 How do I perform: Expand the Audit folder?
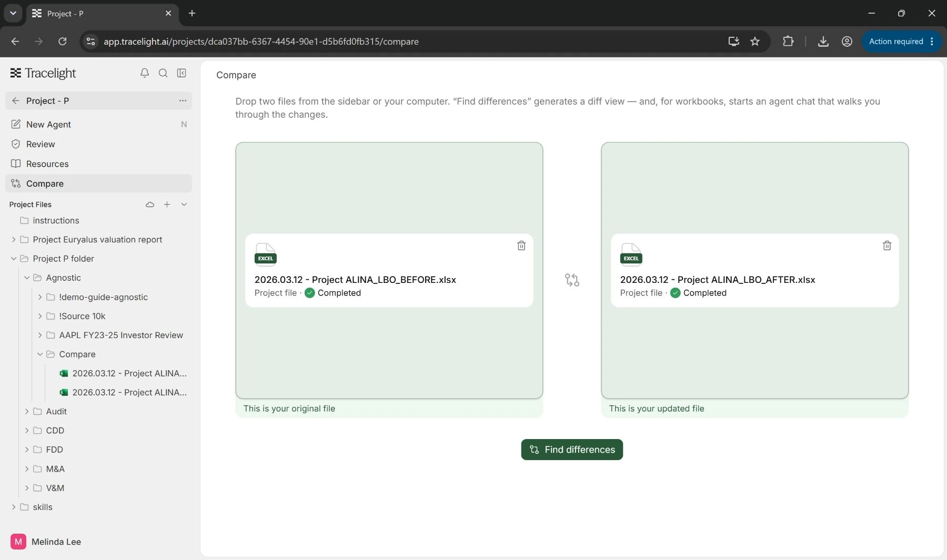27,411
